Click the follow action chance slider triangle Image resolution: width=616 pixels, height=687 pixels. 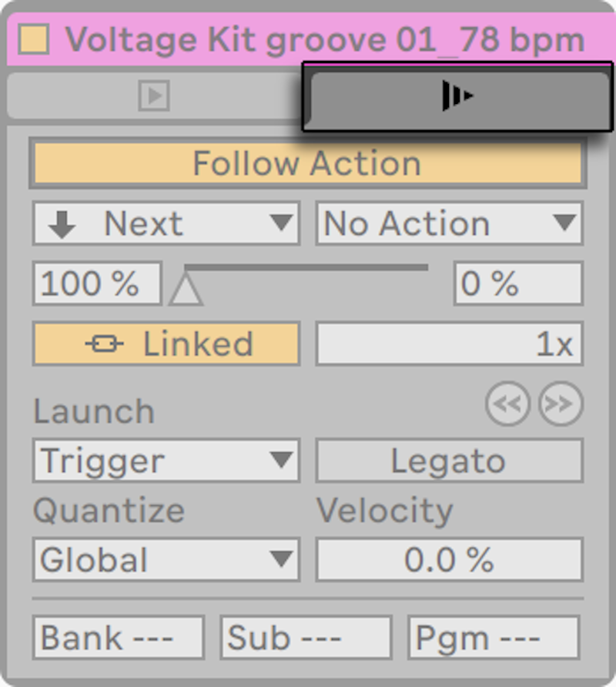click(x=185, y=293)
